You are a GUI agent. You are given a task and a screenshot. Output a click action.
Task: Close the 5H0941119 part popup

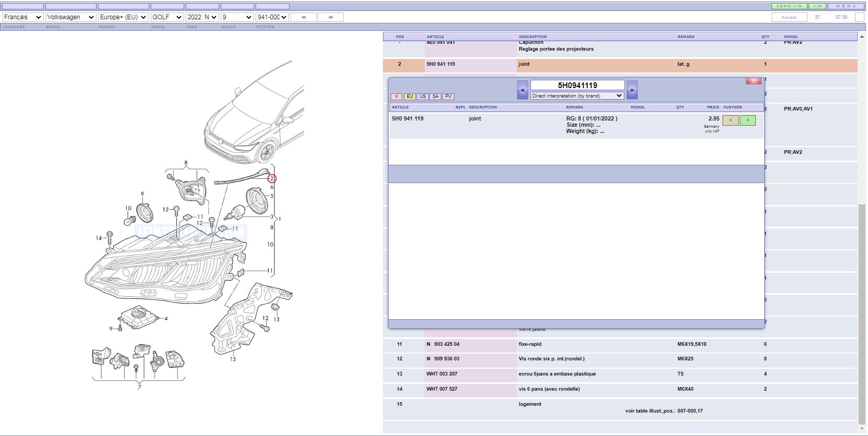tap(754, 81)
